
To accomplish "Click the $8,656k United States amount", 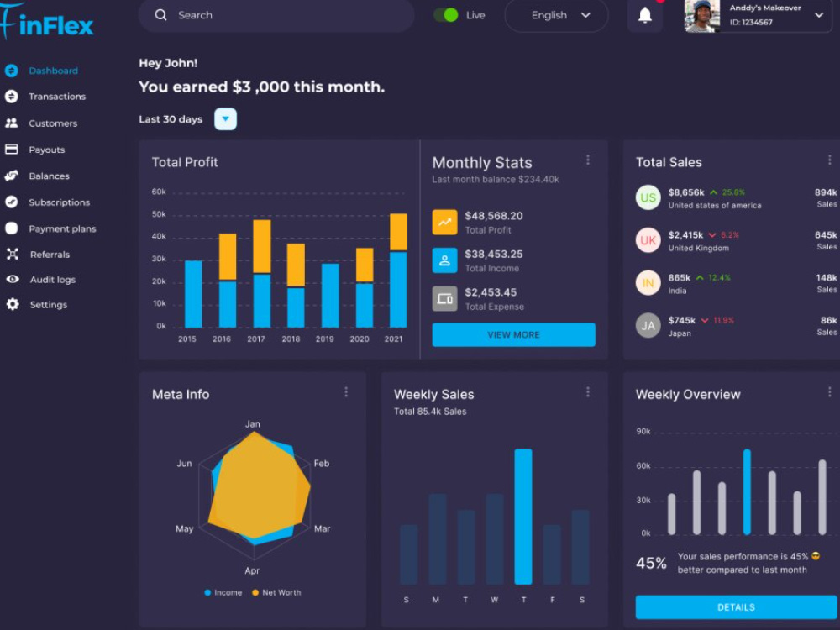I will (x=686, y=192).
